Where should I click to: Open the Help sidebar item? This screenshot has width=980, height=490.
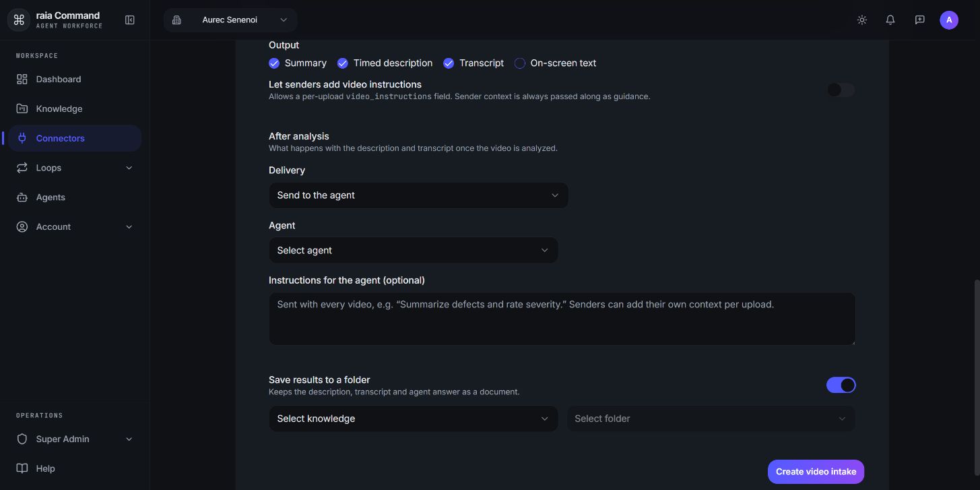pyautogui.click(x=75, y=468)
